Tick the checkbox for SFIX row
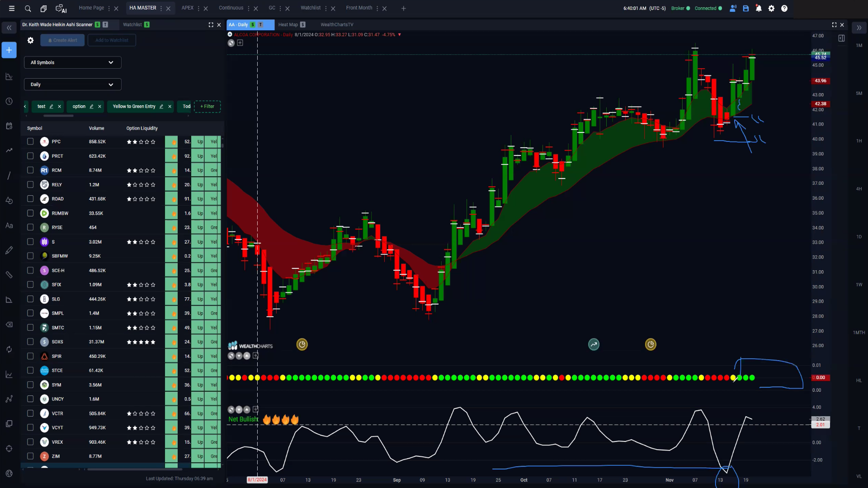This screenshot has height=488, width=868. (x=30, y=285)
